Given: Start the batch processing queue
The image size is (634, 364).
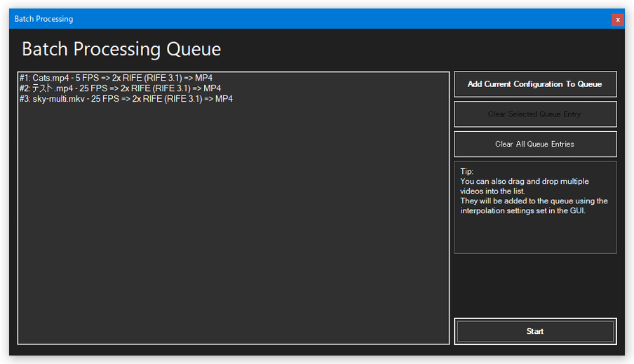Looking at the screenshot, I should point(535,331).
